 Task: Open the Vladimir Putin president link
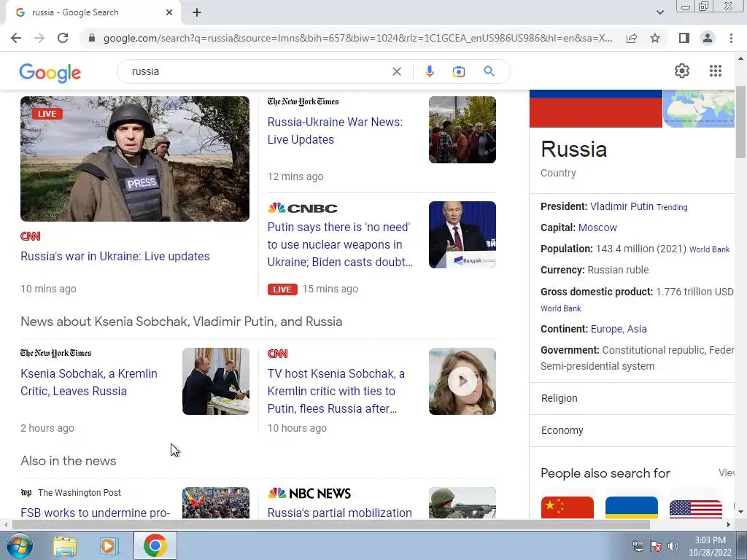(x=622, y=206)
